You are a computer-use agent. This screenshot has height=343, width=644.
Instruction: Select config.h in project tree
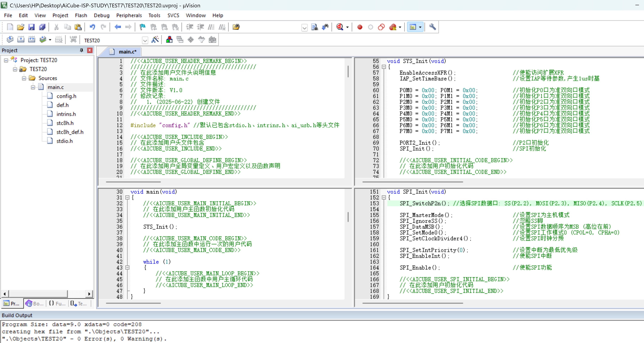(66, 96)
